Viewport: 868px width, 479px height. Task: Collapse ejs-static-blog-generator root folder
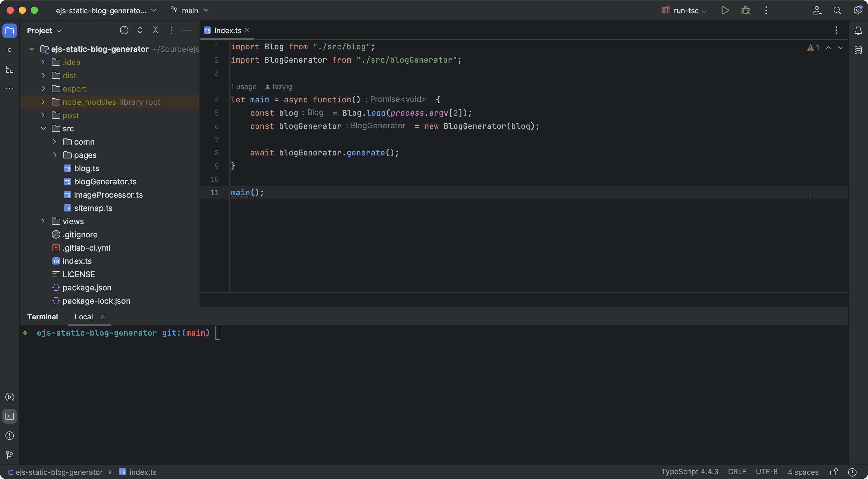click(32, 49)
